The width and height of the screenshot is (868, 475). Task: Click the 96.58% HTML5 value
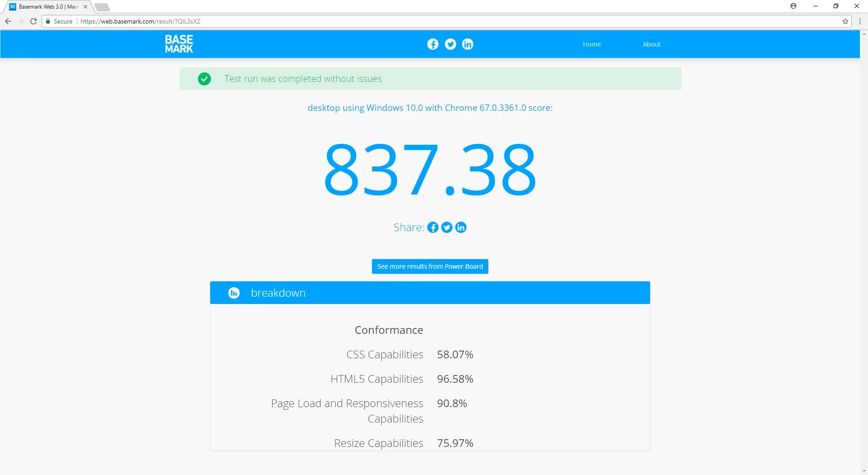pyautogui.click(x=455, y=379)
